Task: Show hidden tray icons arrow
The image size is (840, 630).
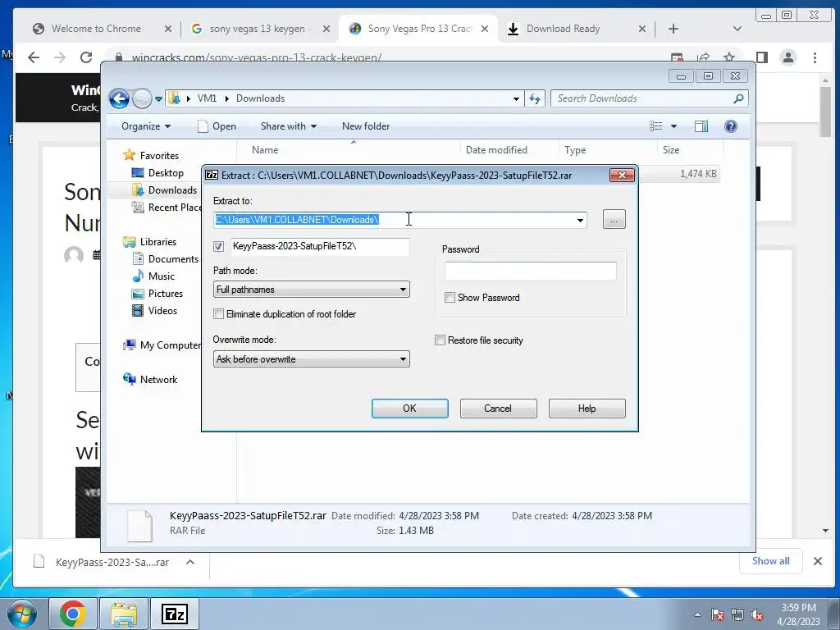Action: (697, 615)
